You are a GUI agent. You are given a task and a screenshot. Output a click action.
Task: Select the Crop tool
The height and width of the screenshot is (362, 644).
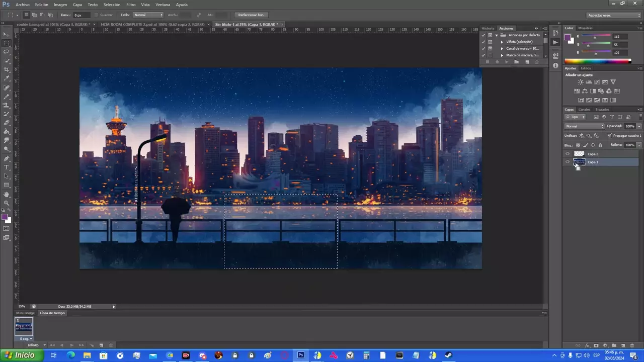click(7, 69)
